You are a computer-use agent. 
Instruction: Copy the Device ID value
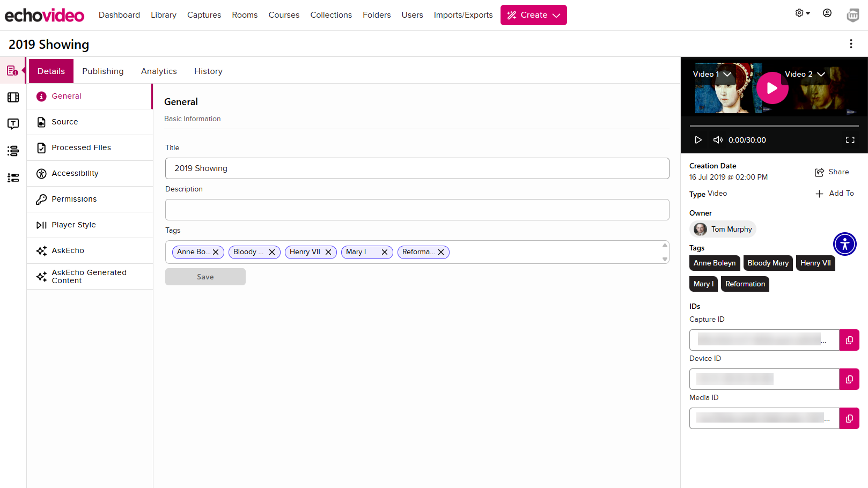(849, 379)
